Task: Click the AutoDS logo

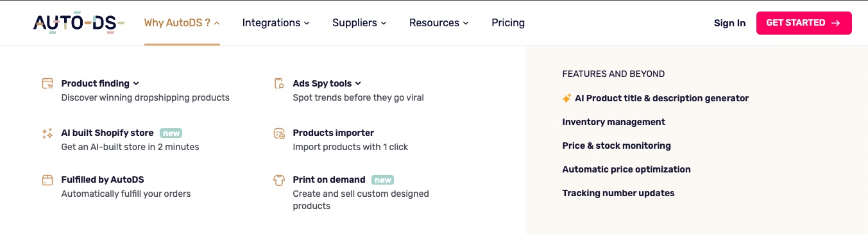Action: 79,23
